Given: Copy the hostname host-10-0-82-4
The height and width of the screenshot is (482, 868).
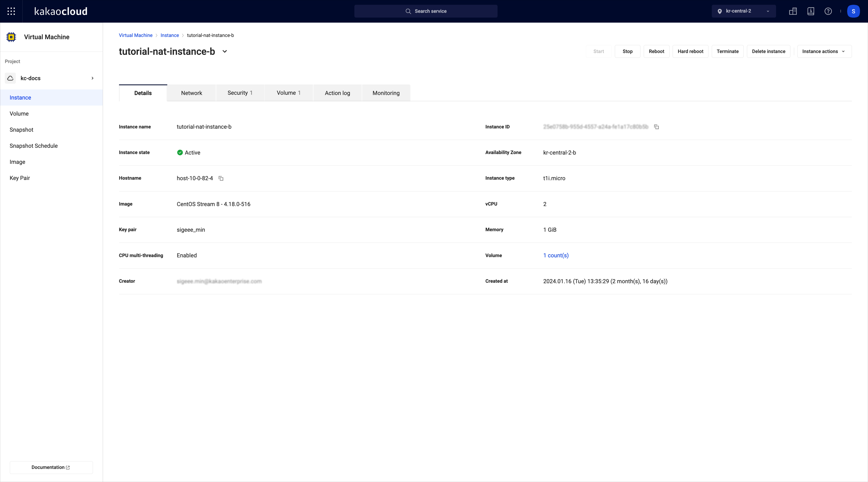Looking at the screenshot, I should [221, 178].
